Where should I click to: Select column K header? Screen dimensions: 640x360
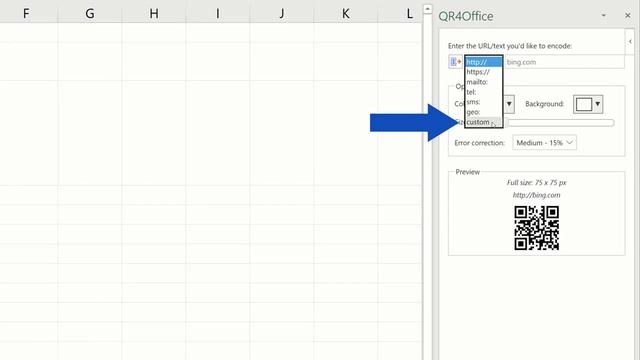click(x=346, y=14)
